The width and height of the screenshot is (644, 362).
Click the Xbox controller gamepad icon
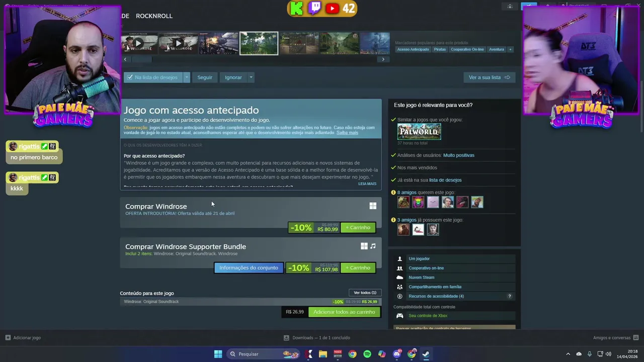(x=400, y=316)
